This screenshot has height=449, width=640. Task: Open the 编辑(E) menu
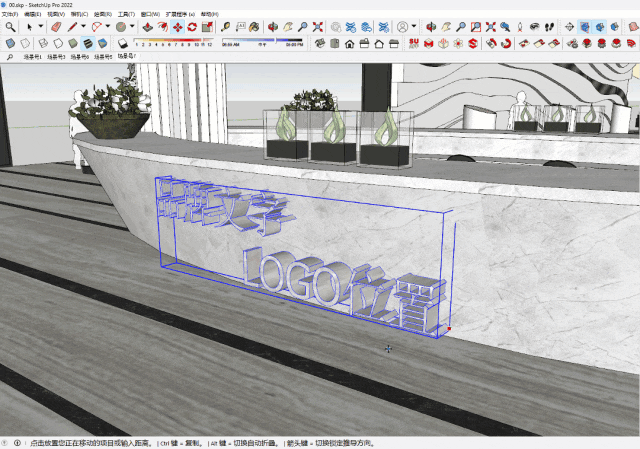point(33,14)
